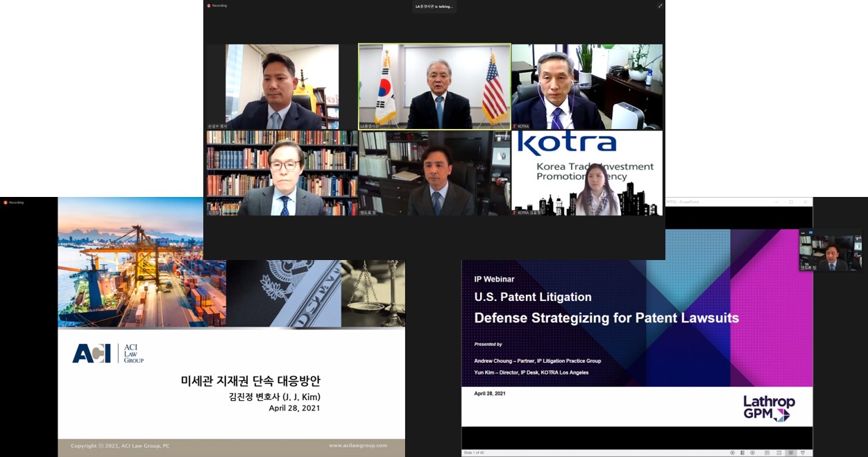
Task: Click the PowerPoint Reading View icon
Action: tap(791, 453)
